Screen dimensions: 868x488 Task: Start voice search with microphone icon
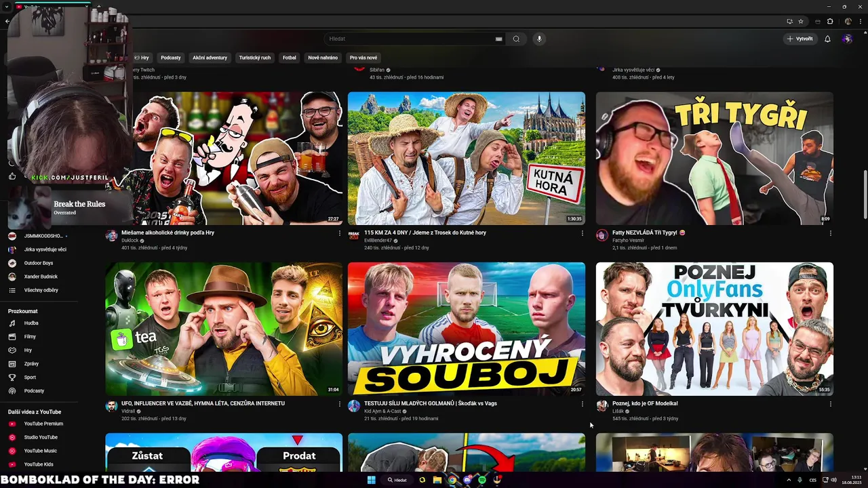click(x=540, y=39)
